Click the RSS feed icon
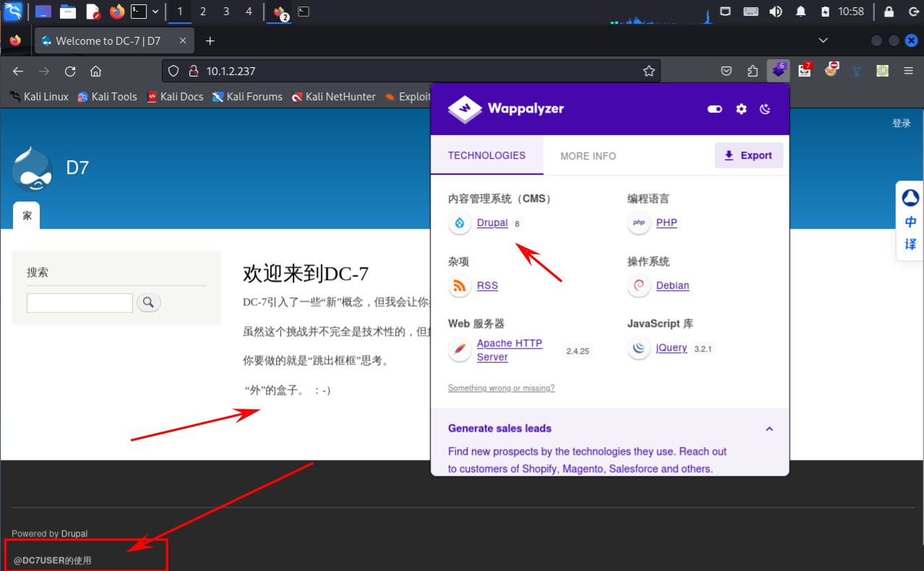Viewport: 924px width, 571px height. pos(459,286)
